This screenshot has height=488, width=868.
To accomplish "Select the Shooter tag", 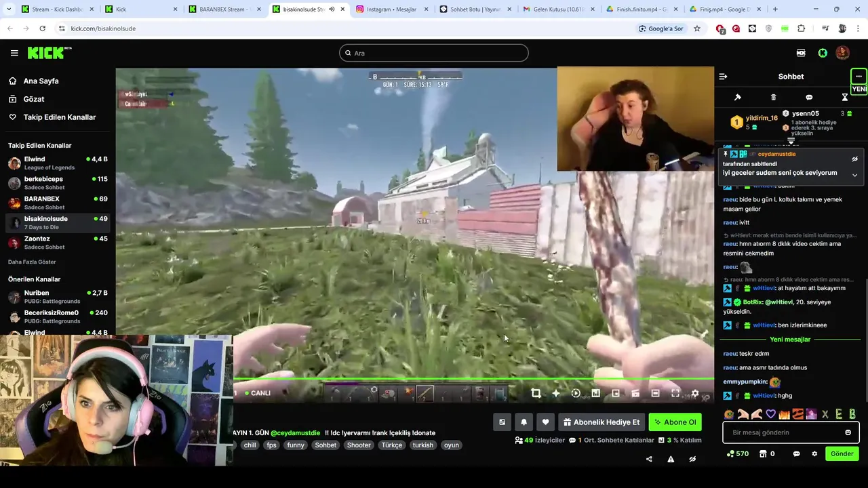I will (x=359, y=445).
